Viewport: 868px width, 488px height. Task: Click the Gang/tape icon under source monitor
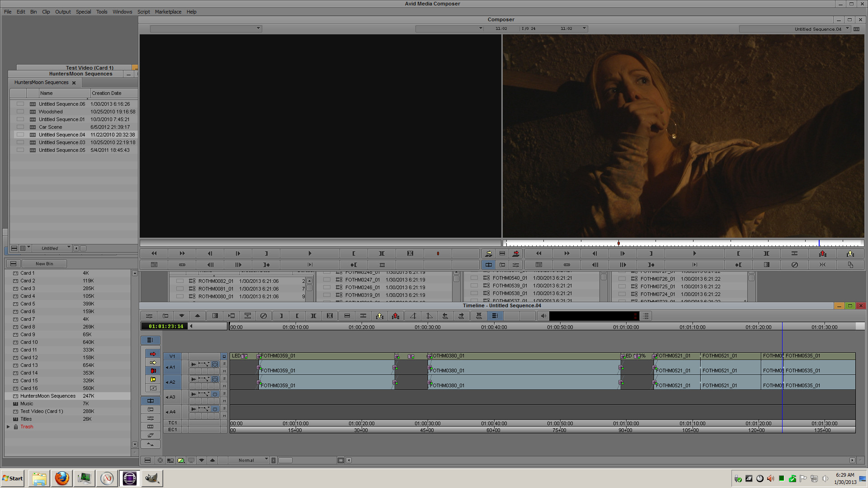(182, 265)
